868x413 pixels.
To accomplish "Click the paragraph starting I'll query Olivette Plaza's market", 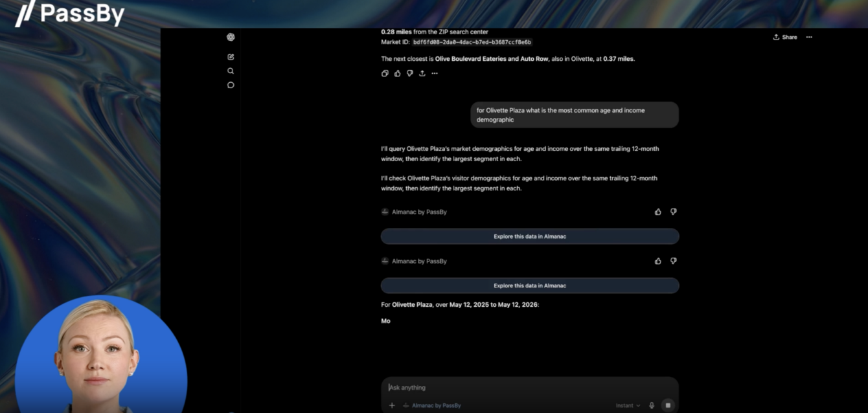I will pyautogui.click(x=520, y=153).
